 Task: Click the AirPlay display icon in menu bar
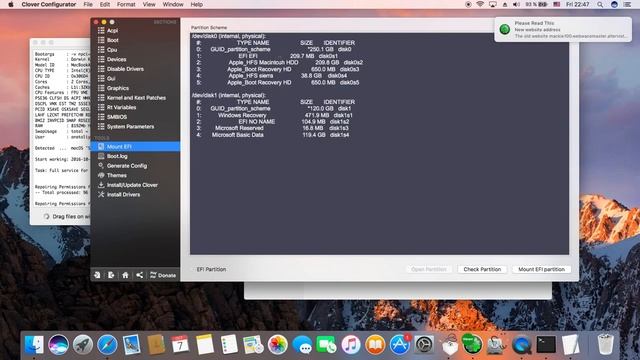(493, 4)
